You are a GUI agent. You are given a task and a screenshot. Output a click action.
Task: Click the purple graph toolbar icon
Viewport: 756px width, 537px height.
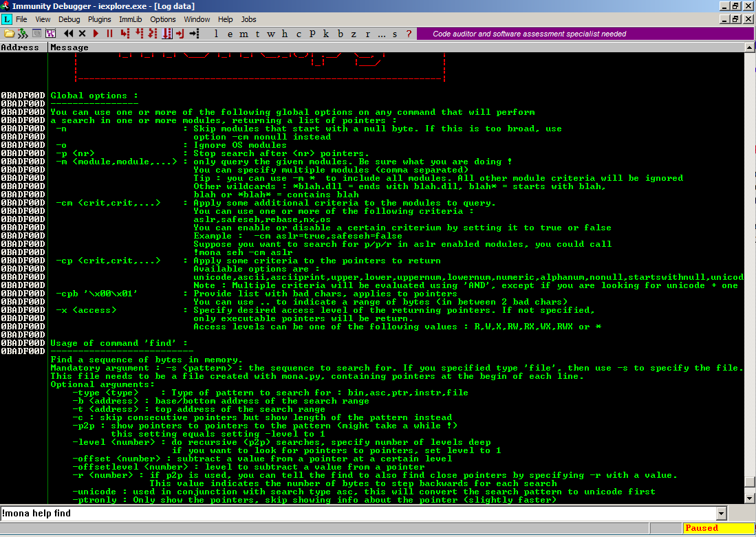click(51, 34)
